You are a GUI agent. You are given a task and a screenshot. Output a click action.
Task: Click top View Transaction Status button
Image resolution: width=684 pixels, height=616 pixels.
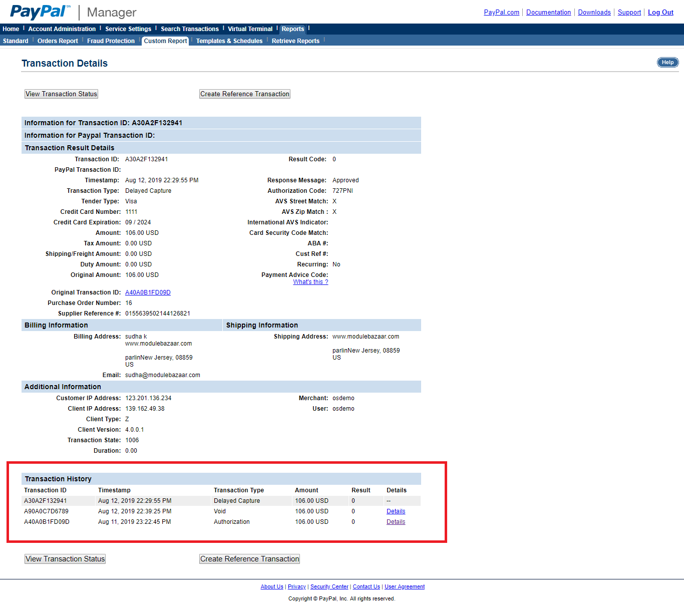coord(61,94)
